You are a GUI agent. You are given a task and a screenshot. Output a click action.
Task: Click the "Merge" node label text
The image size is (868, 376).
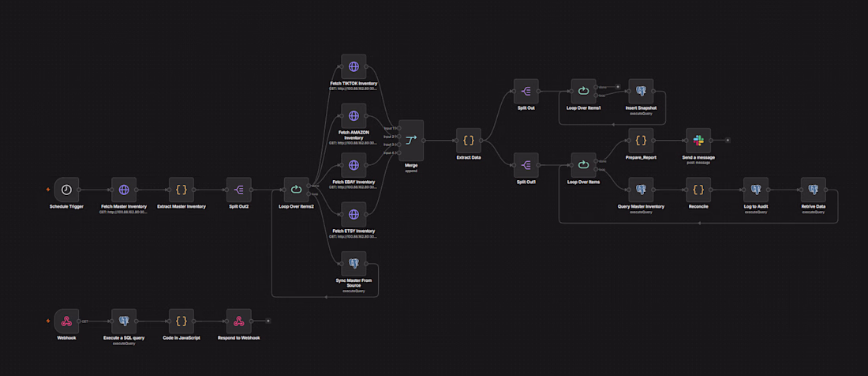(x=411, y=166)
